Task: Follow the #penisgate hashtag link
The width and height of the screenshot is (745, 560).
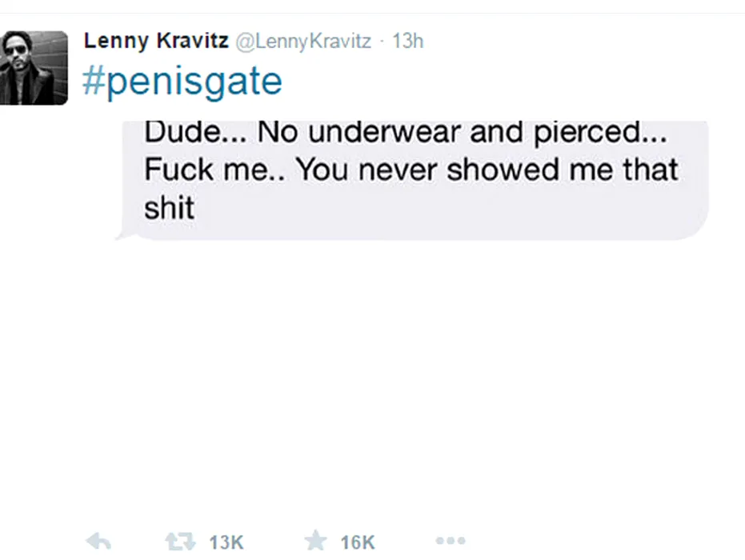Action: 182,82
